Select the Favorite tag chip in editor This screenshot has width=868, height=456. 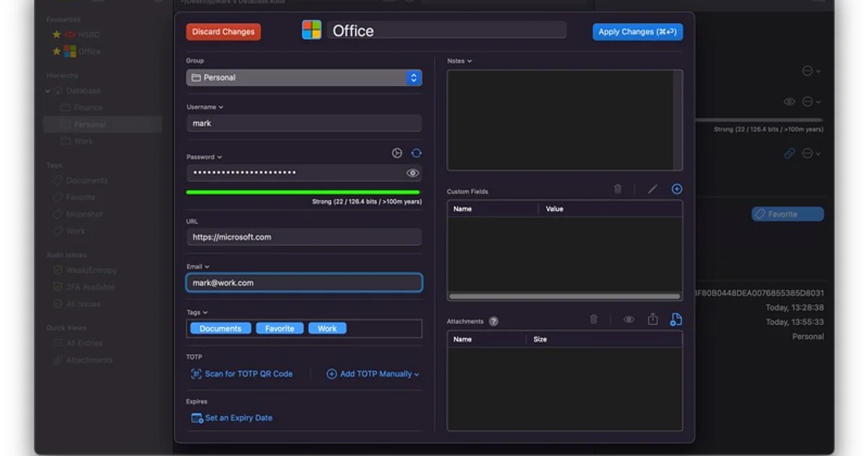click(280, 329)
